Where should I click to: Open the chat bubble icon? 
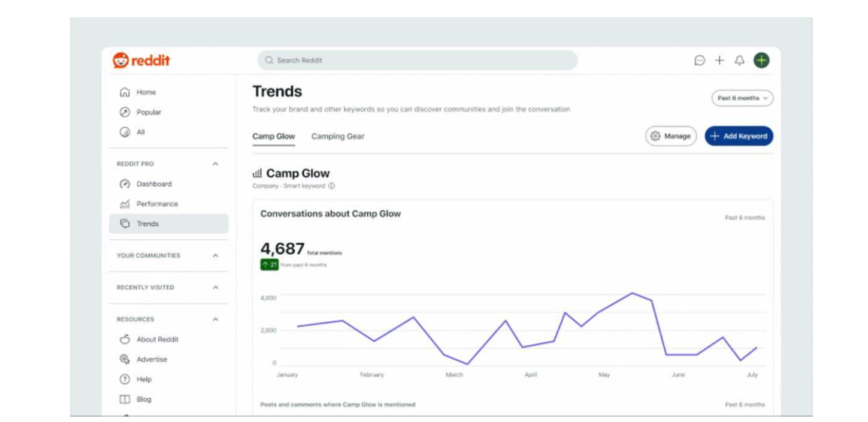pyautogui.click(x=700, y=61)
